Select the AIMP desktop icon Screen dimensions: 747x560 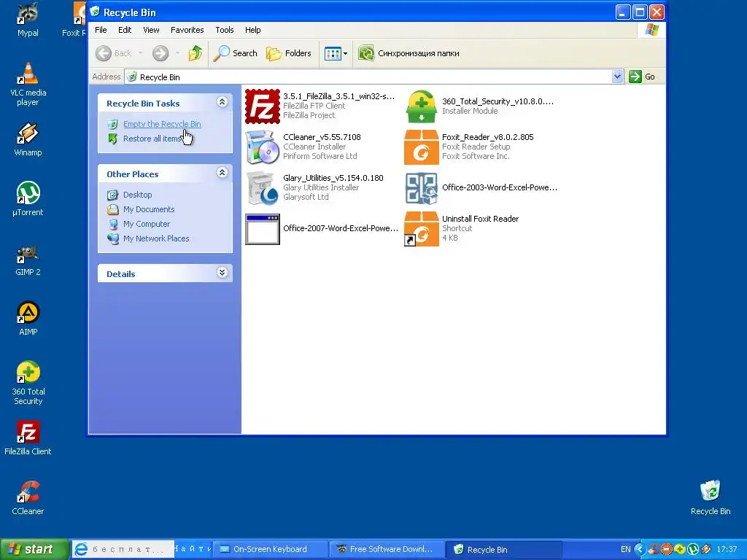click(28, 318)
